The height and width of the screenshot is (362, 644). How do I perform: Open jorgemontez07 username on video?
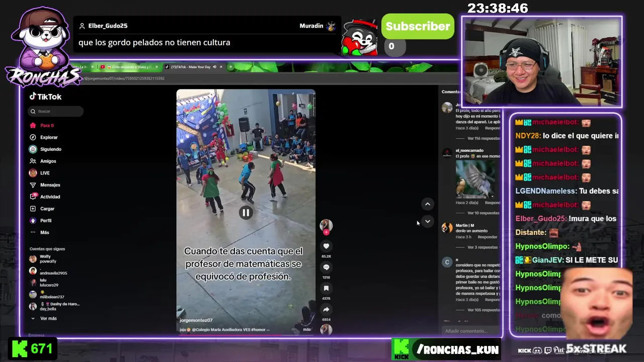click(196, 320)
